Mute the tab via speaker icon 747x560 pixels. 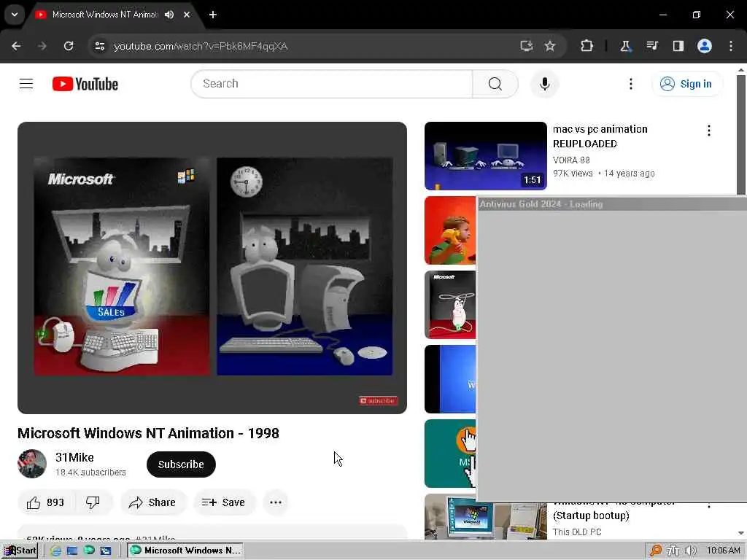pos(169,15)
